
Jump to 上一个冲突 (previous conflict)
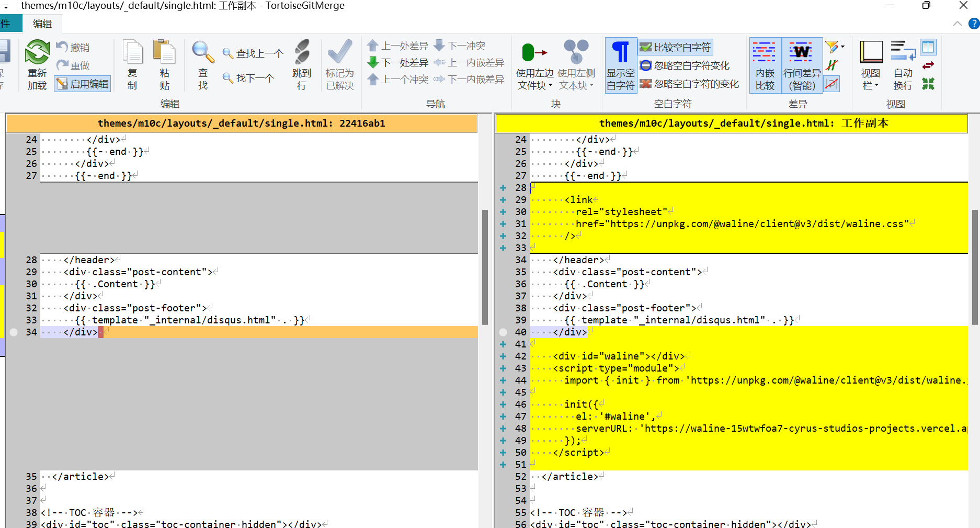click(x=398, y=80)
